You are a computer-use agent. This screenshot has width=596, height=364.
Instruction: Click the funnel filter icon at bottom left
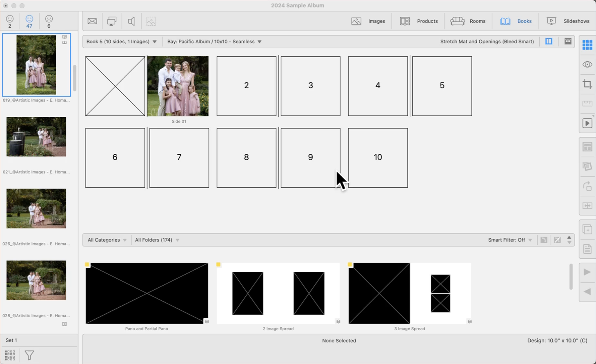[x=29, y=355]
